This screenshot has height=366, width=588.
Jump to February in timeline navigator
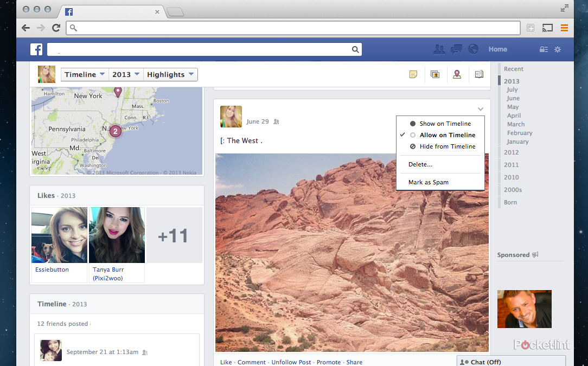click(519, 133)
